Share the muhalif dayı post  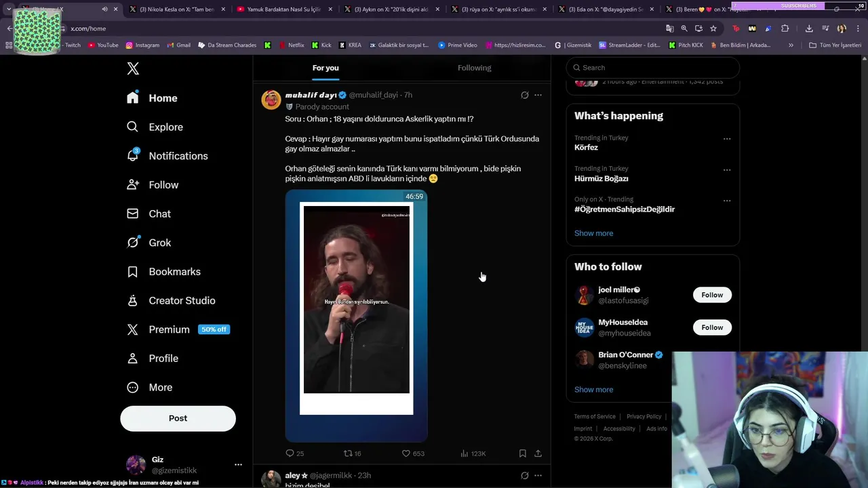[x=538, y=453]
